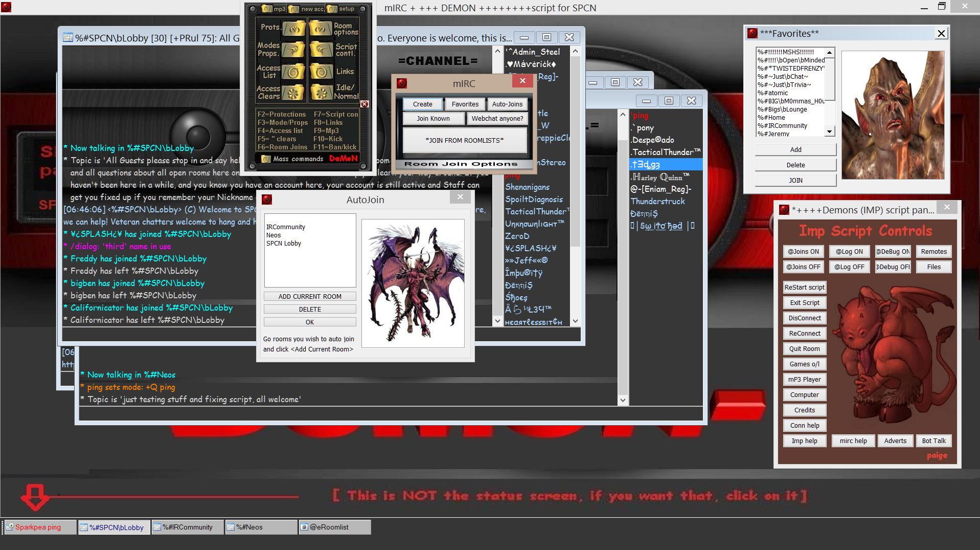
Task: Open the Mass commands folder icon
Action: coord(266,159)
